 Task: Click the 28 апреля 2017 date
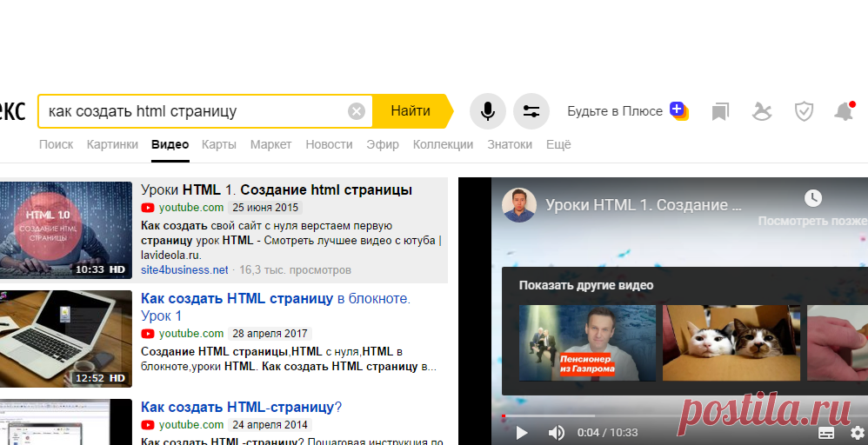point(270,334)
